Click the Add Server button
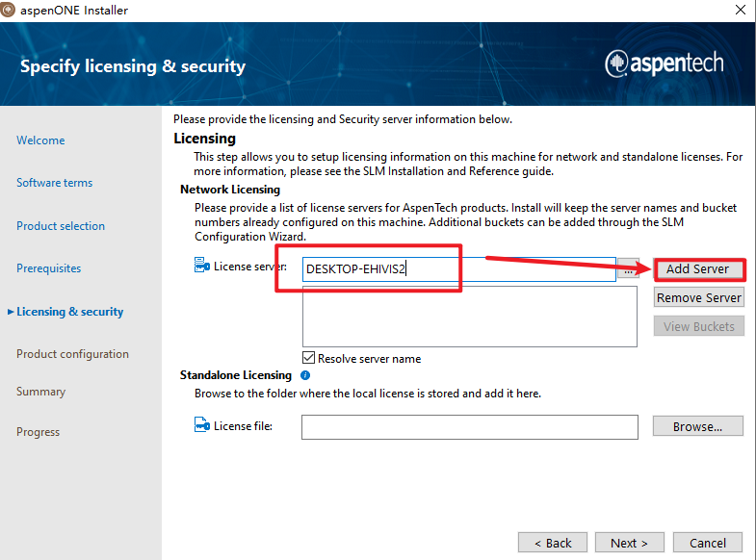756x560 pixels. pos(698,268)
